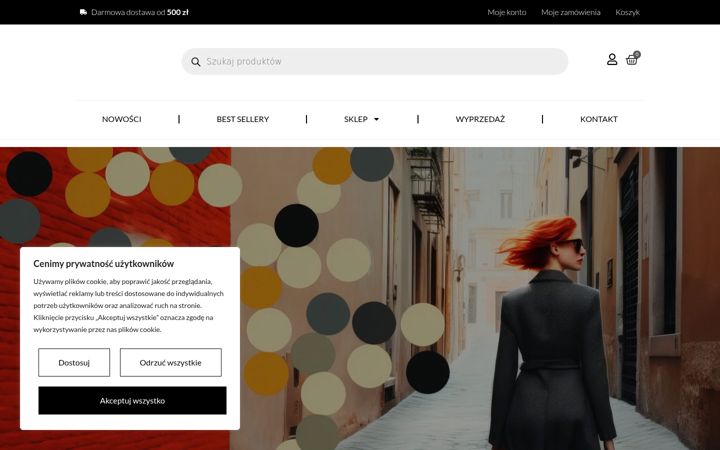
Task: Expand the SKLEP dropdown arrow
Action: pos(377,119)
